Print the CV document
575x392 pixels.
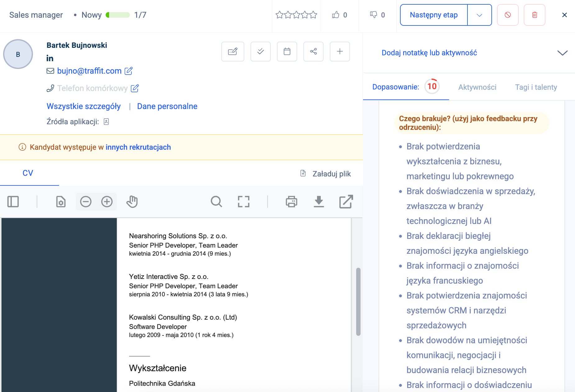click(x=291, y=202)
